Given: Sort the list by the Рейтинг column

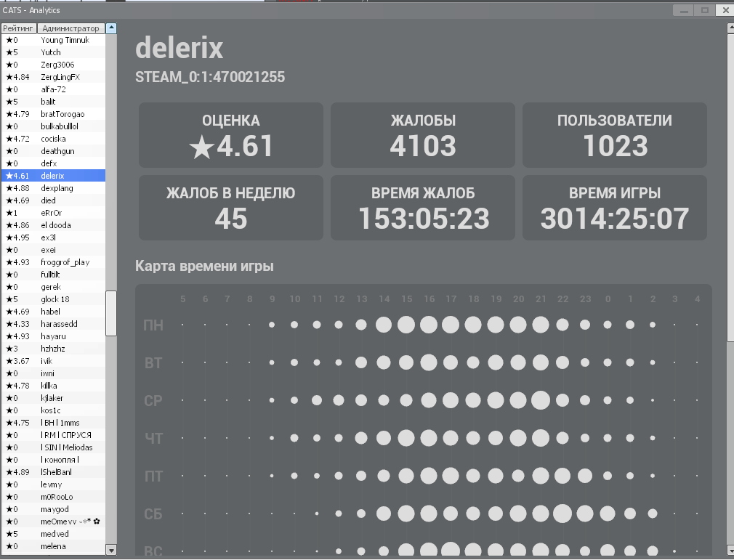Looking at the screenshot, I should 18,28.
